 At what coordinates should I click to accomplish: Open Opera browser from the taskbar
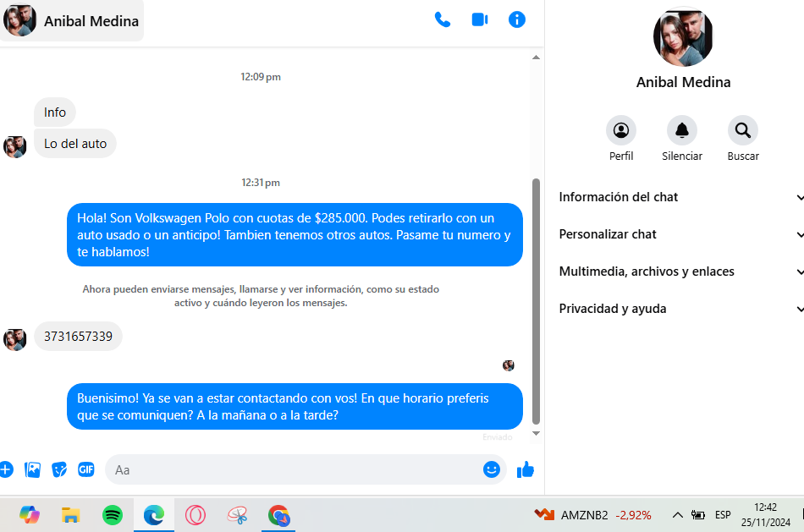point(195,514)
